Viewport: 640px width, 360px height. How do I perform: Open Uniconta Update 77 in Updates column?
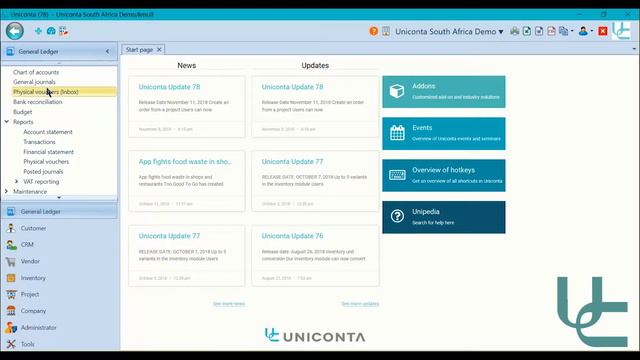[x=292, y=162]
